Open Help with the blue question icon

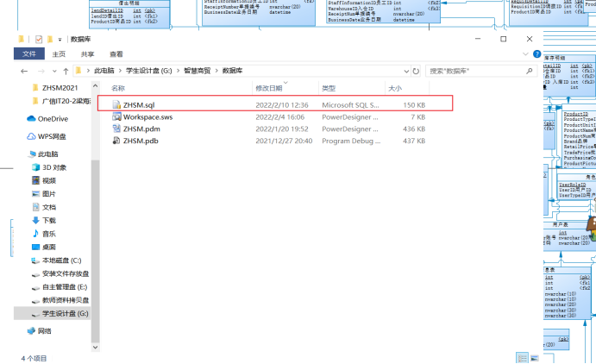pyautogui.click(x=536, y=54)
